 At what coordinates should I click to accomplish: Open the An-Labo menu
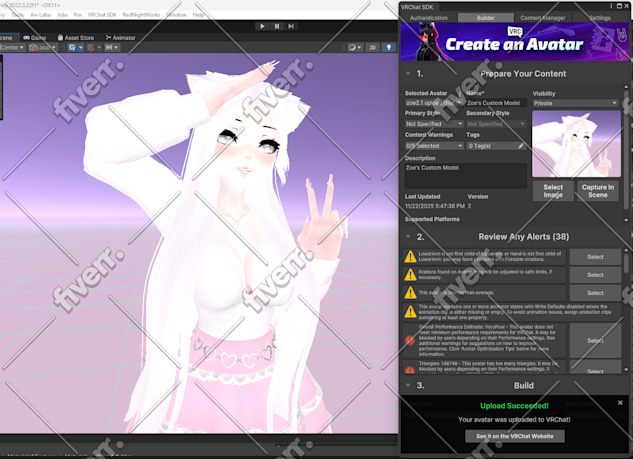tap(40, 15)
